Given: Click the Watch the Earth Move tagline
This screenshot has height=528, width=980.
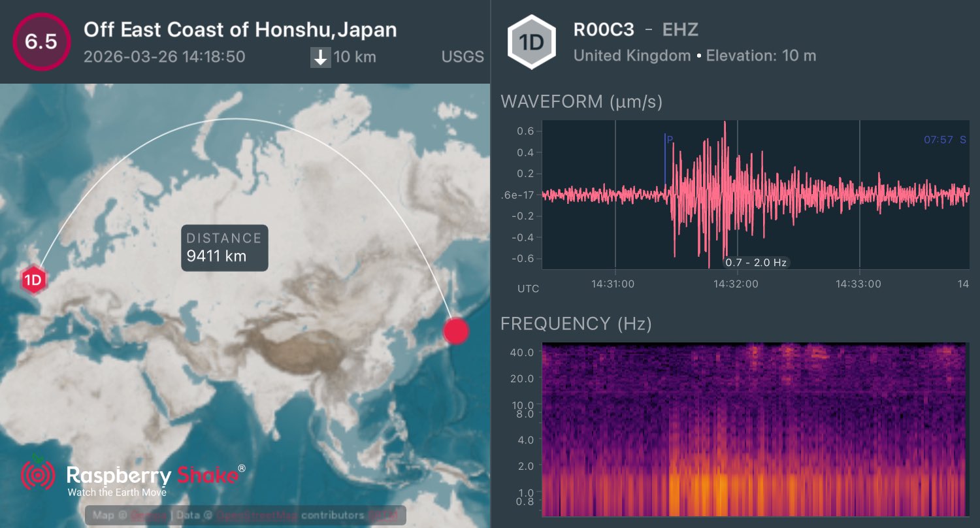Looking at the screenshot, I should click(x=117, y=492).
